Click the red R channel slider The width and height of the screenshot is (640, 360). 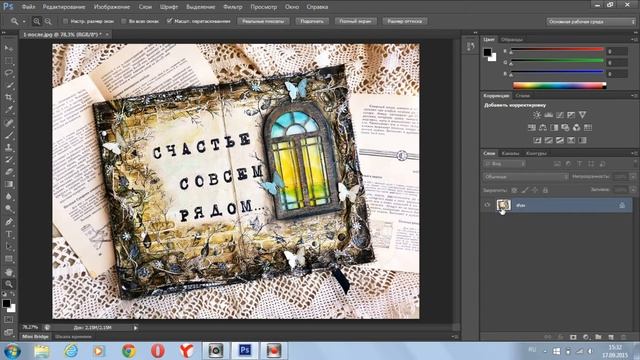point(558,50)
